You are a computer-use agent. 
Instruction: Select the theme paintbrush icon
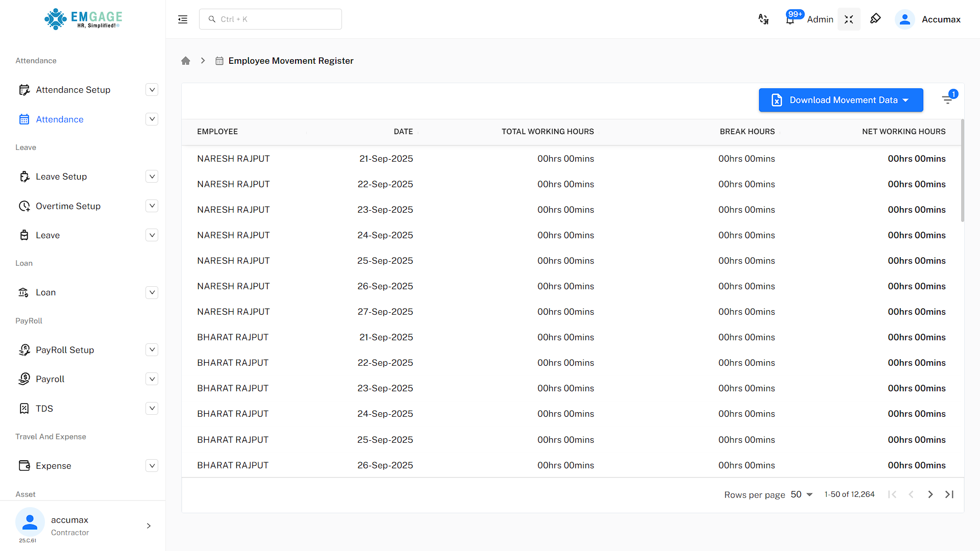[876, 18]
